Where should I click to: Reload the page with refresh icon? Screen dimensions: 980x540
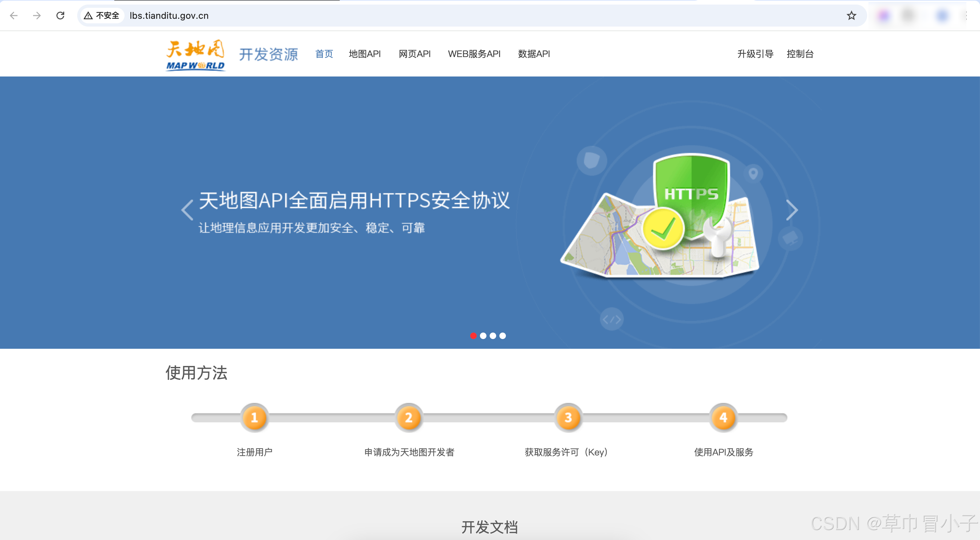pos(60,16)
